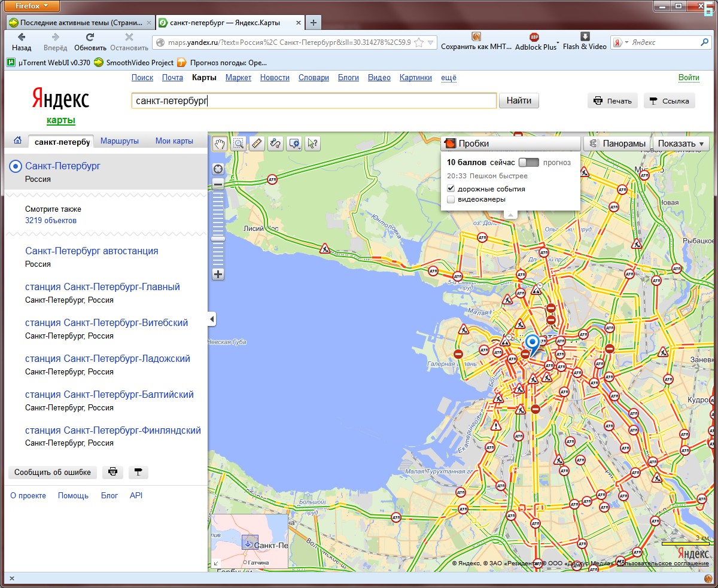Select the ruler distance measurement tool
The width and height of the screenshot is (718, 588).
tap(257, 144)
